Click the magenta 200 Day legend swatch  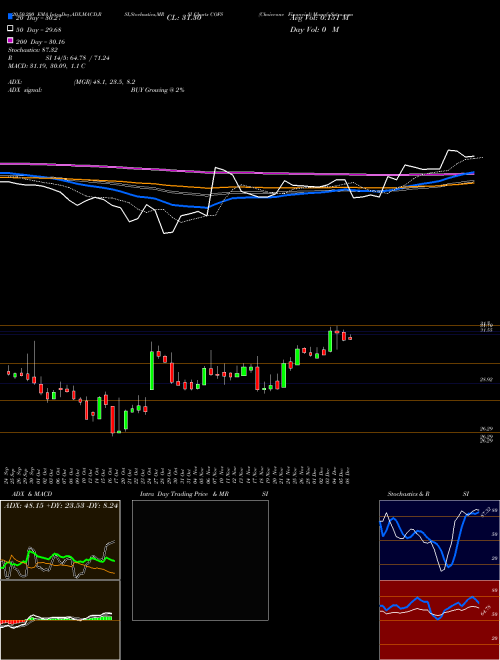10,40
